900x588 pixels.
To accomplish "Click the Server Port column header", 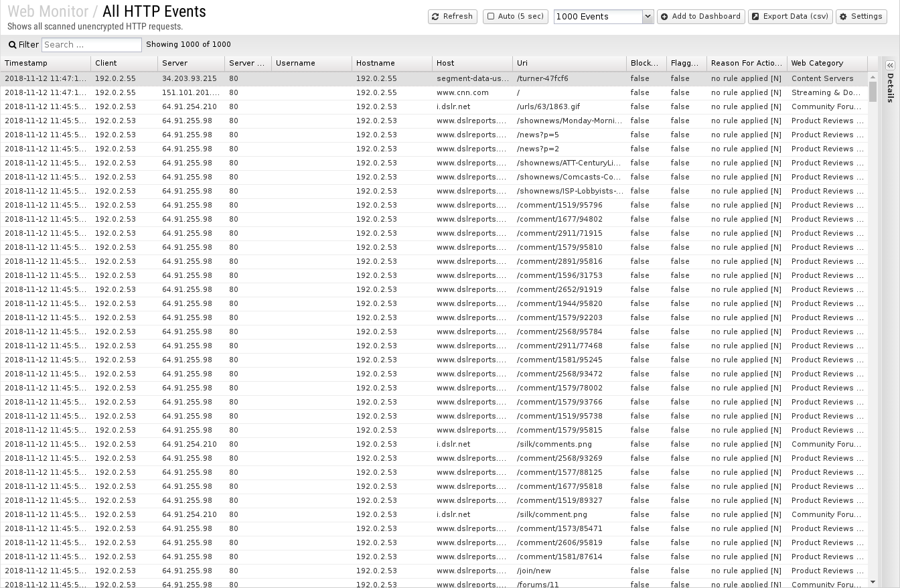I will 248,63.
